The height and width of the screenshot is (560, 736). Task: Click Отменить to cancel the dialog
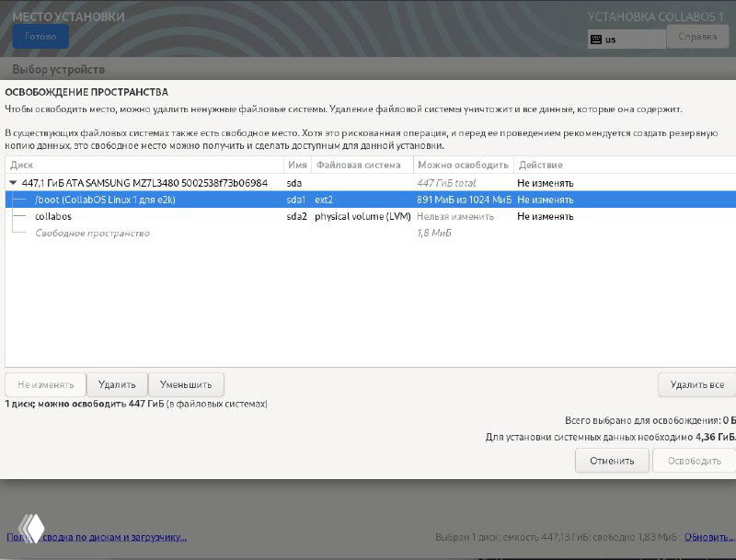tap(612, 461)
